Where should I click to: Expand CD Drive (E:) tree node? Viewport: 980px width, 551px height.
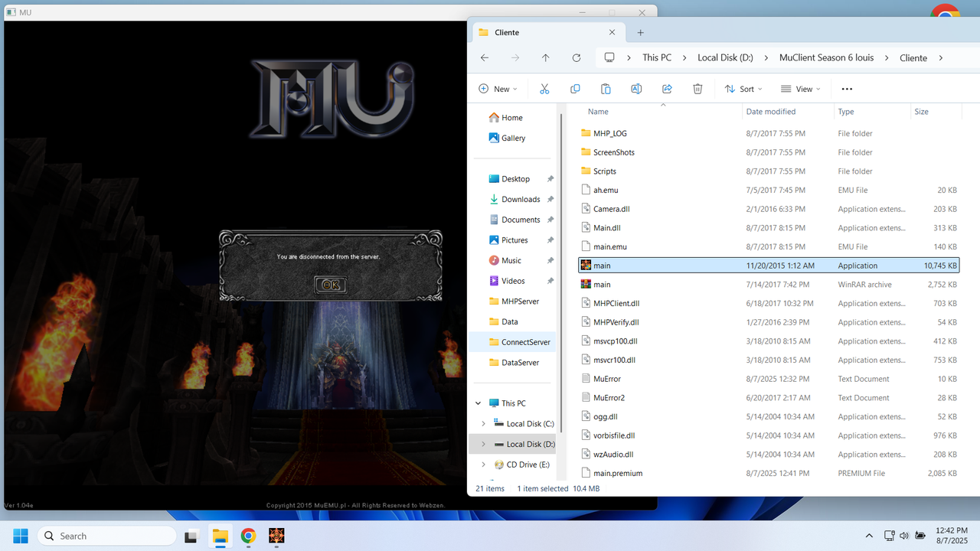(483, 465)
